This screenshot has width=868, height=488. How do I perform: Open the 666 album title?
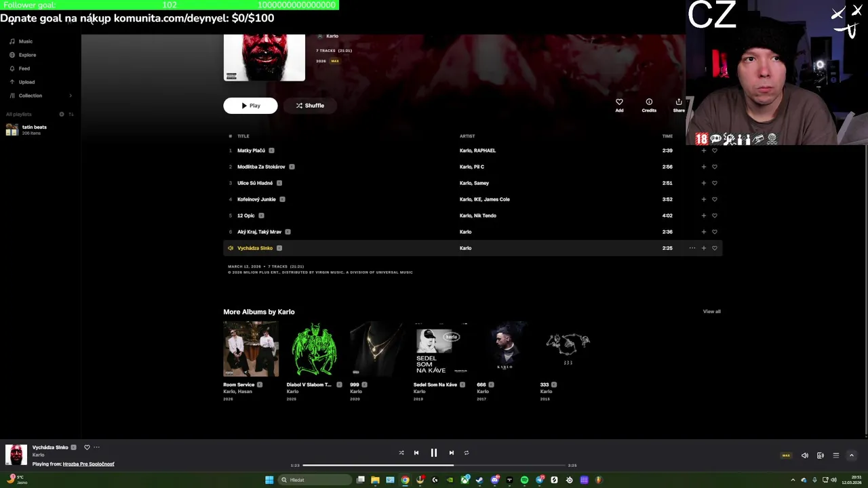481,384
